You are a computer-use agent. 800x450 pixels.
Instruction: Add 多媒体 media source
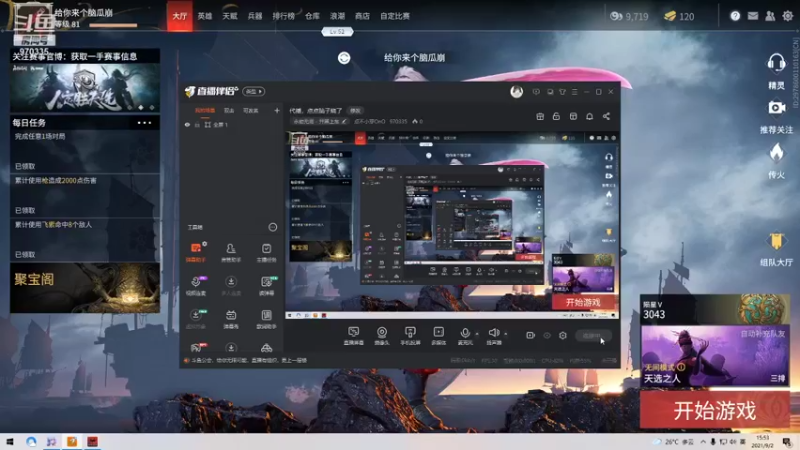point(439,336)
